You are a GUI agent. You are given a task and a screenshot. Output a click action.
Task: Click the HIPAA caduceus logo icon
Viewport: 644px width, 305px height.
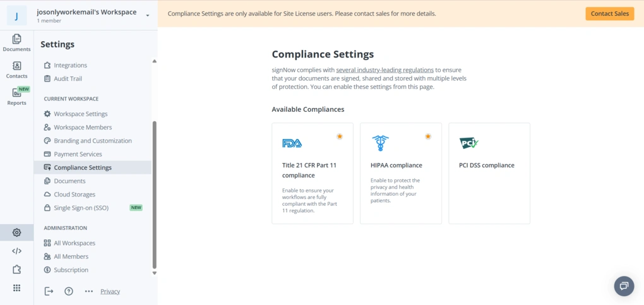coord(380,143)
